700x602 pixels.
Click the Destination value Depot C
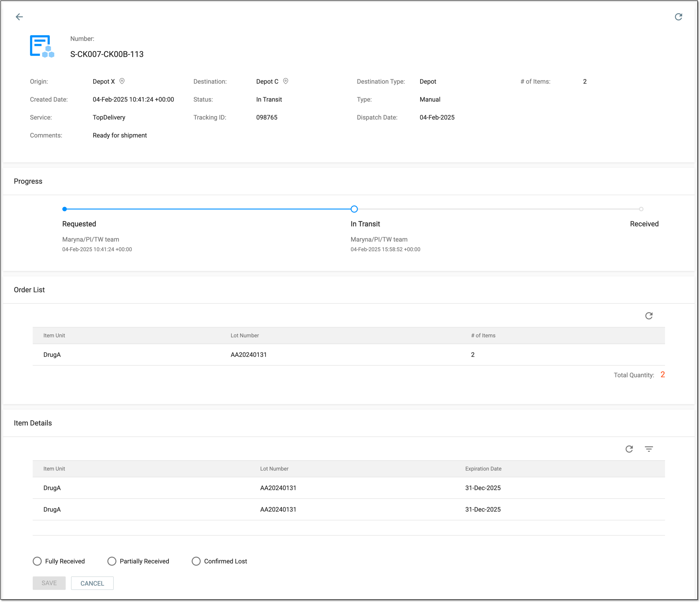pos(267,82)
